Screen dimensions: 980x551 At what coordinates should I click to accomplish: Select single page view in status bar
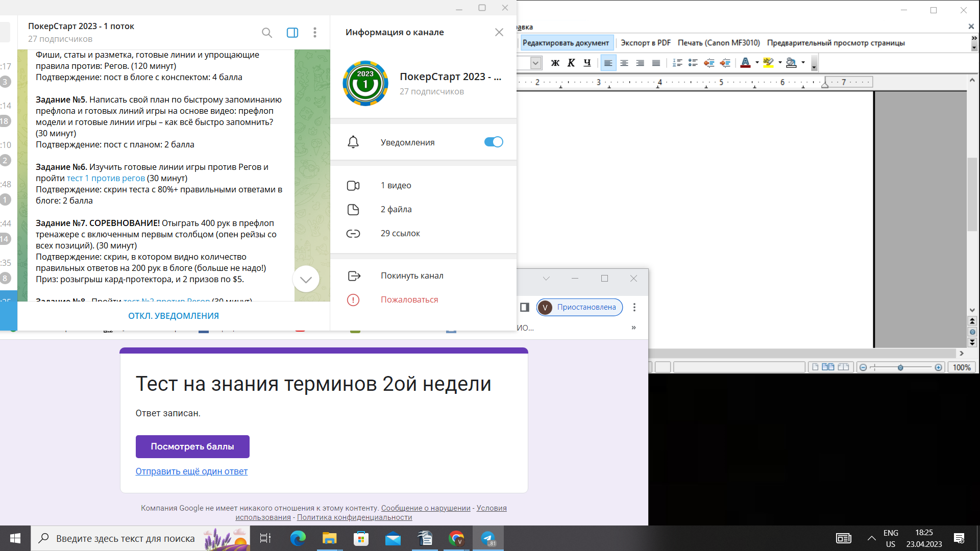tap(815, 367)
